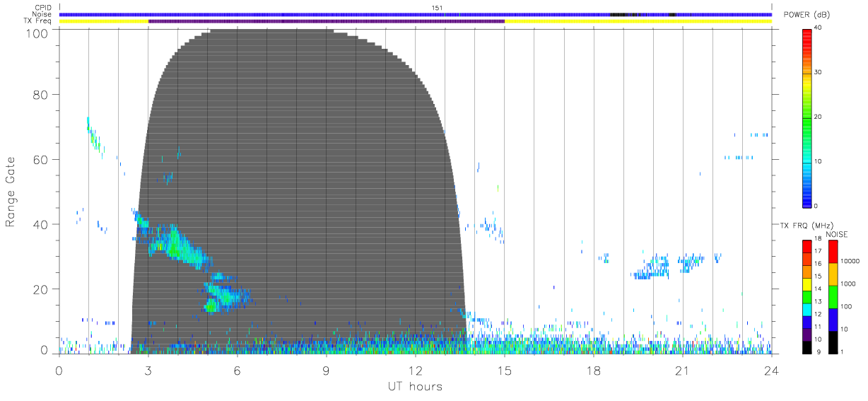The width and height of the screenshot is (868, 401).
Task: Select the 'TX Freq' row label
Action: pos(39,21)
